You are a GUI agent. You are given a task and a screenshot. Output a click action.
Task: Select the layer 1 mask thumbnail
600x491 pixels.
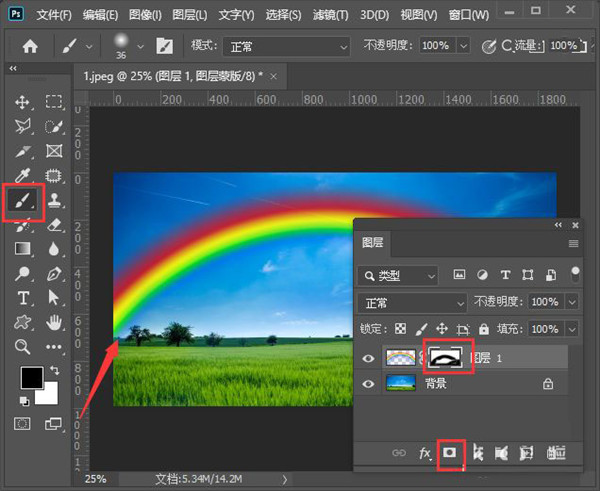(449, 356)
